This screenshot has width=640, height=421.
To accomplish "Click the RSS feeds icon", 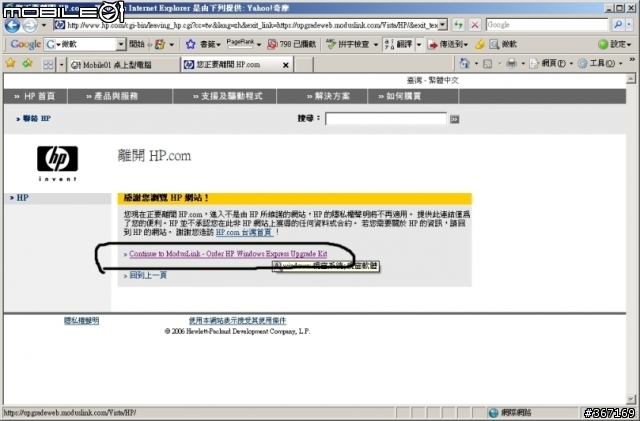I will pos(487,64).
